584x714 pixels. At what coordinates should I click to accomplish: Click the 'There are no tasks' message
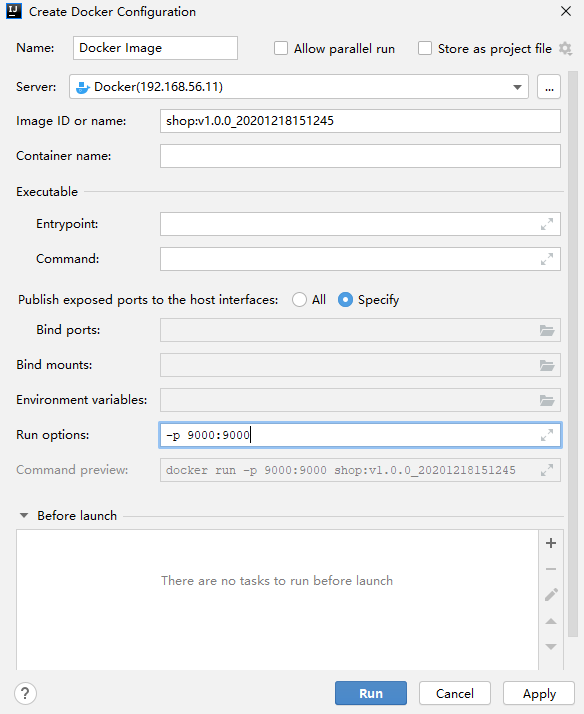click(277, 581)
